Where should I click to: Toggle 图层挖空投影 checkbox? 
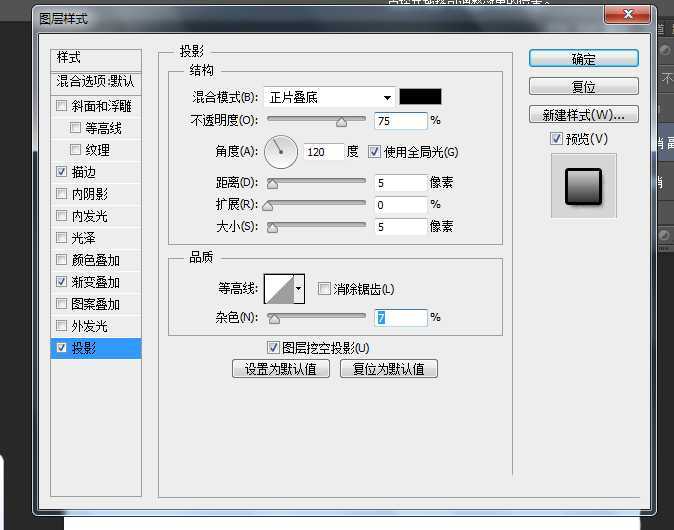click(274, 347)
